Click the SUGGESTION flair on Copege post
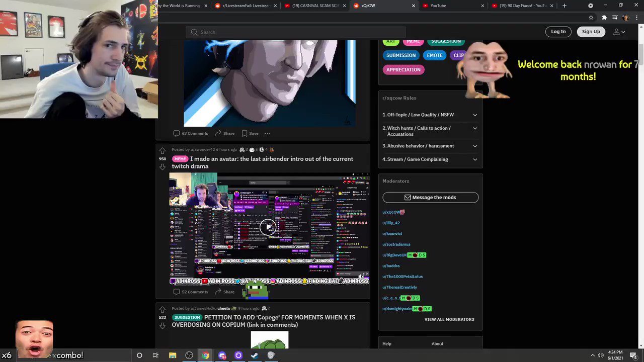644x362 pixels. [187, 317]
